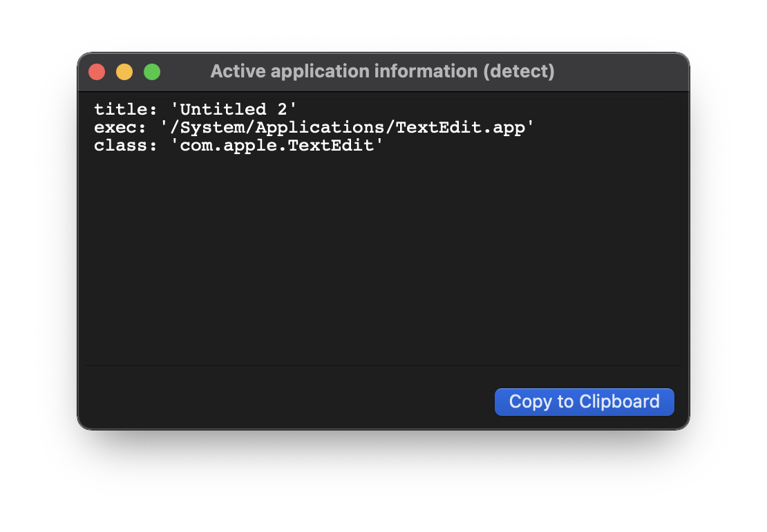Image resolution: width=767 pixels, height=532 pixels.
Task: Click the empty title bar right of the title
Action: pyautogui.click(x=622, y=72)
